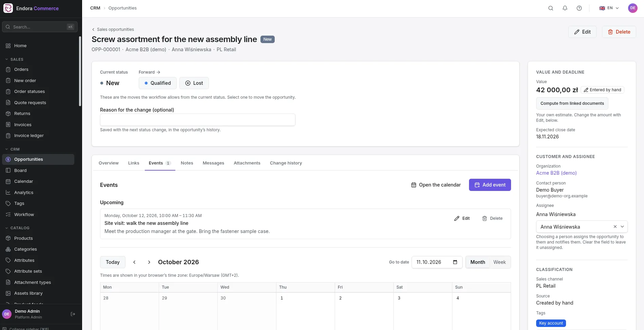Viewport: 644px width, 330px height.
Task: Switch to the Attachments tab
Action: click(247, 163)
